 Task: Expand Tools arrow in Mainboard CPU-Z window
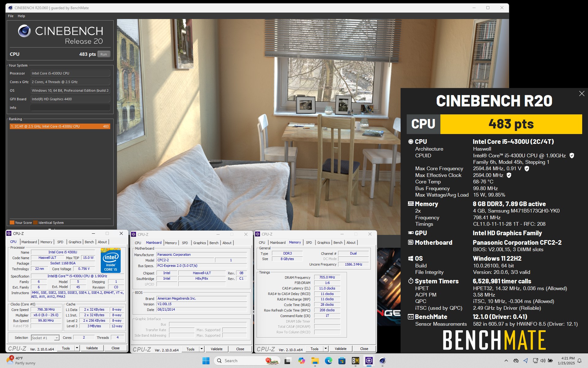pyautogui.click(x=202, y=349)
